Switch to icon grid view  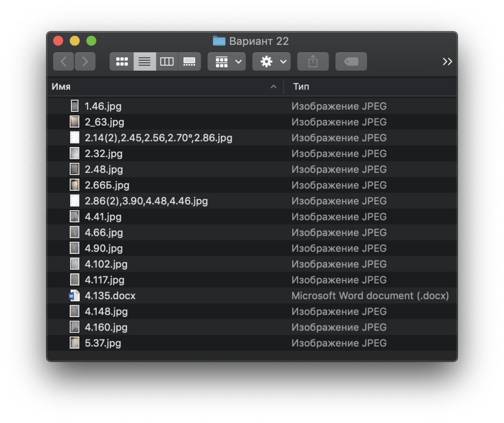click(x=122, y=61)
